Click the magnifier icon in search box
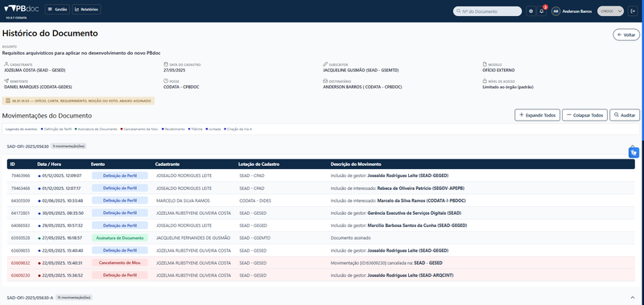The height and width of the screenshot is (305, 644). [458, 11]
